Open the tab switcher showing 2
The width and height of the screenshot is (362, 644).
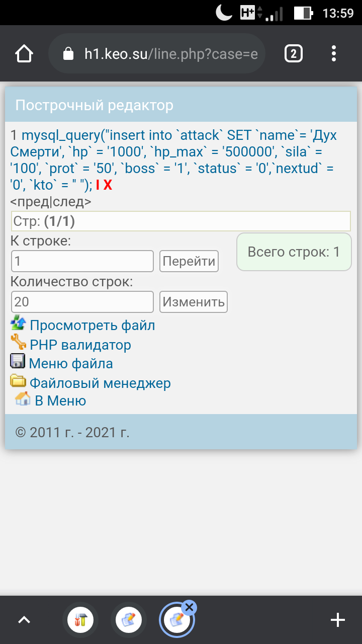point(294,54)
